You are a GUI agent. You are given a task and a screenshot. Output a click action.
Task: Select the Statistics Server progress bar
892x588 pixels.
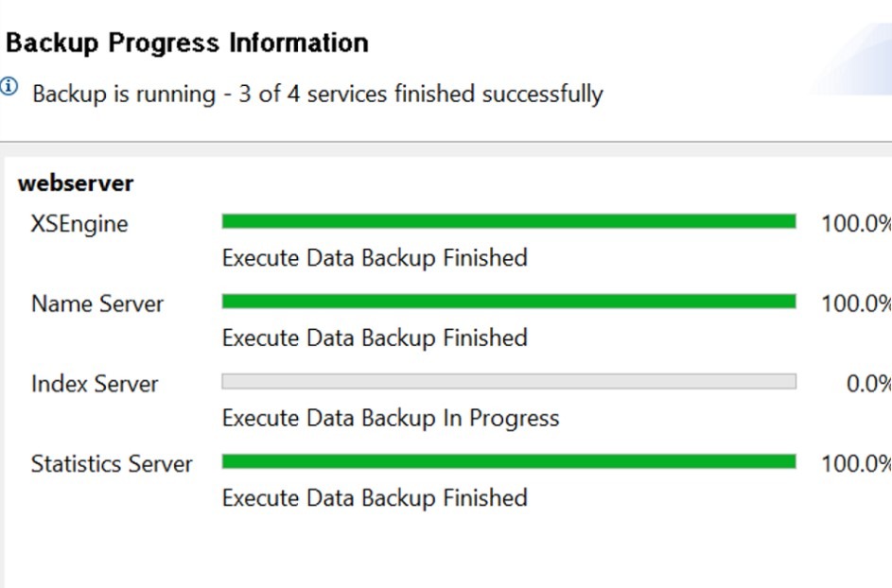pyautogui.click(x=509, y=461)
